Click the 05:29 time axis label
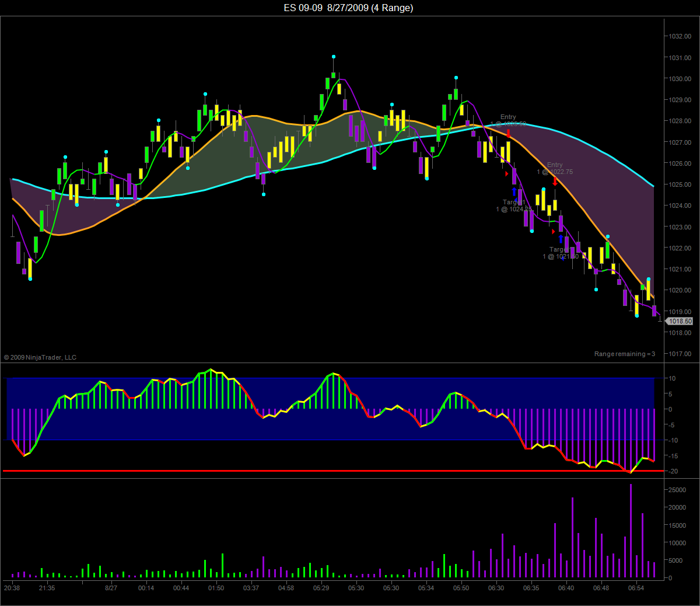Image resolution: width=700 pixels, height=606 pixels. (321, 588)
